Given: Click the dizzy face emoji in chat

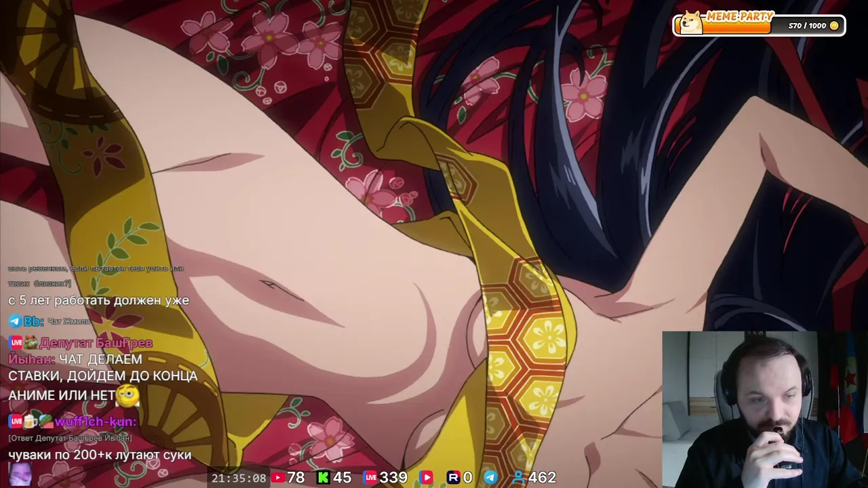Looking at the screenshot, I should pyautogui.click(x=127, y=394).
